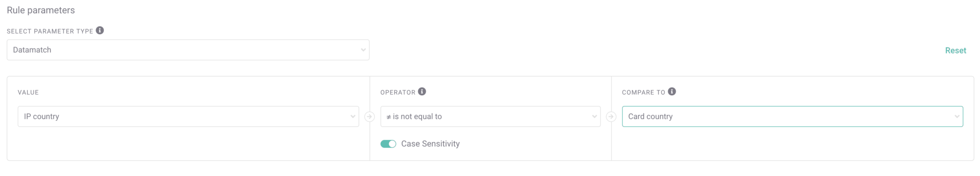This screenshot has width=980, height=176.
Task: Click the Reset link
Action: [x=956, y=50]
